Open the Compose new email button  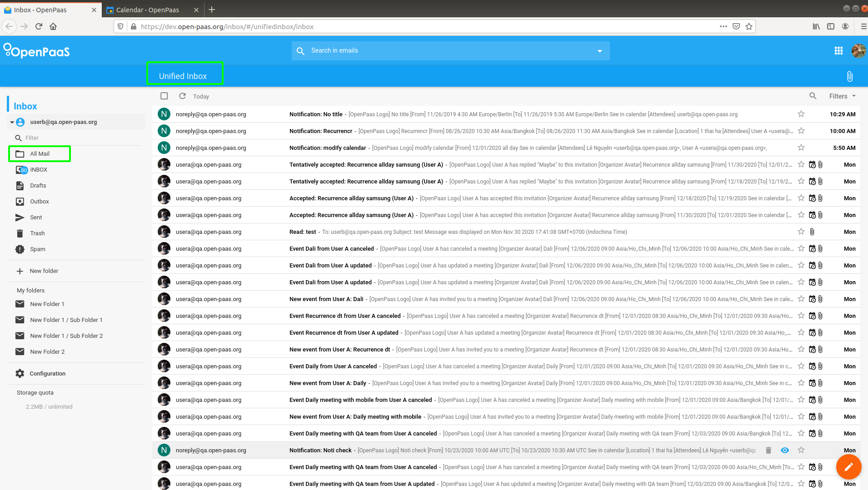(848, 466)
